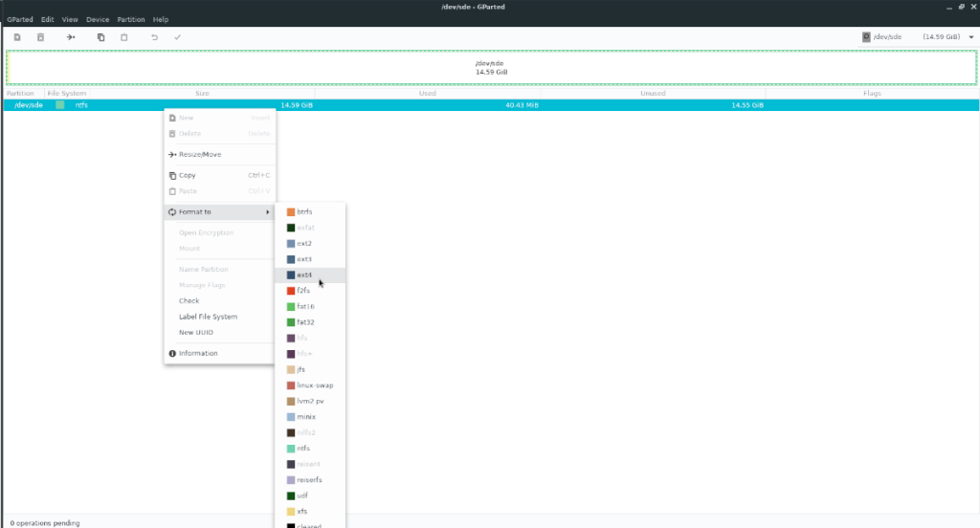Click the Copy partition toolbar icon

point(100,37)
